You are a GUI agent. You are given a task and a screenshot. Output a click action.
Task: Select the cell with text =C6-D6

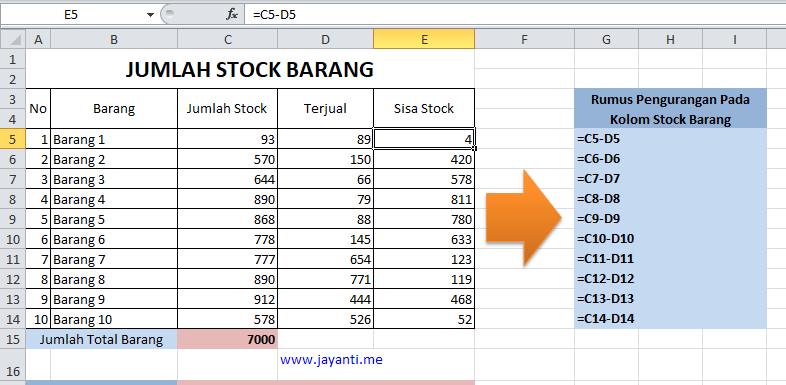pos(606,159)
